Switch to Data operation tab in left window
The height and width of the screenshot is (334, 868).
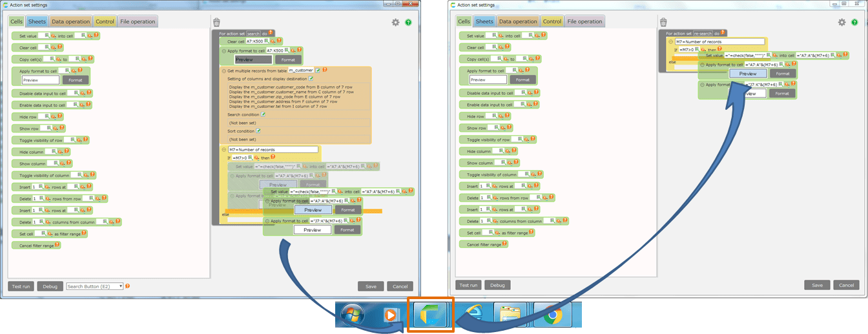click(70, 21)
